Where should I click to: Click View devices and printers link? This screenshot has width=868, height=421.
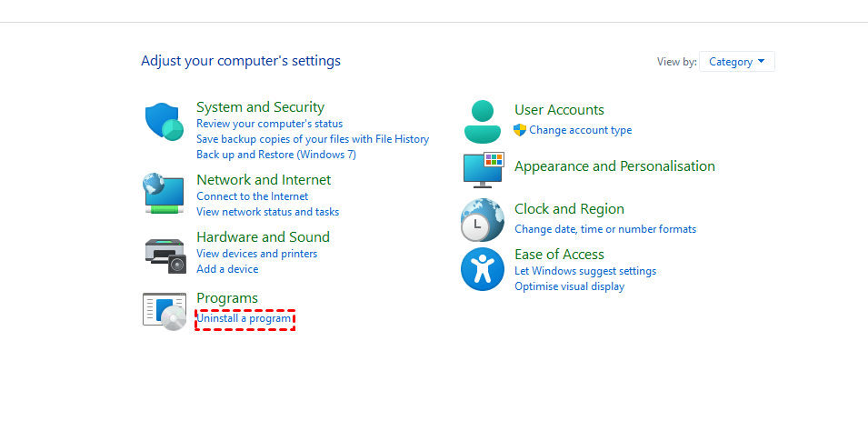click(x=256, y=254)
